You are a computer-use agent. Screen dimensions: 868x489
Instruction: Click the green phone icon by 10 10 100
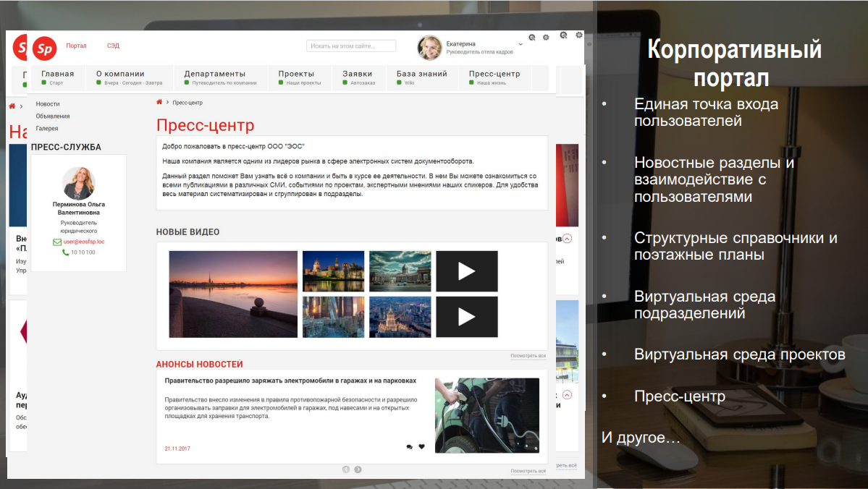click(65, 252)
